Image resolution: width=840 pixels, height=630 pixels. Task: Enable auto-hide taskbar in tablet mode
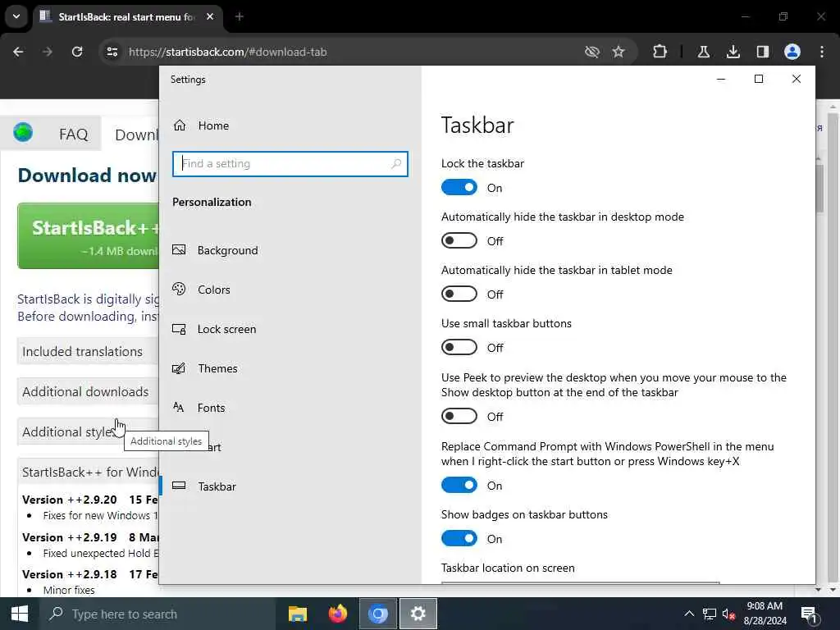459,294
